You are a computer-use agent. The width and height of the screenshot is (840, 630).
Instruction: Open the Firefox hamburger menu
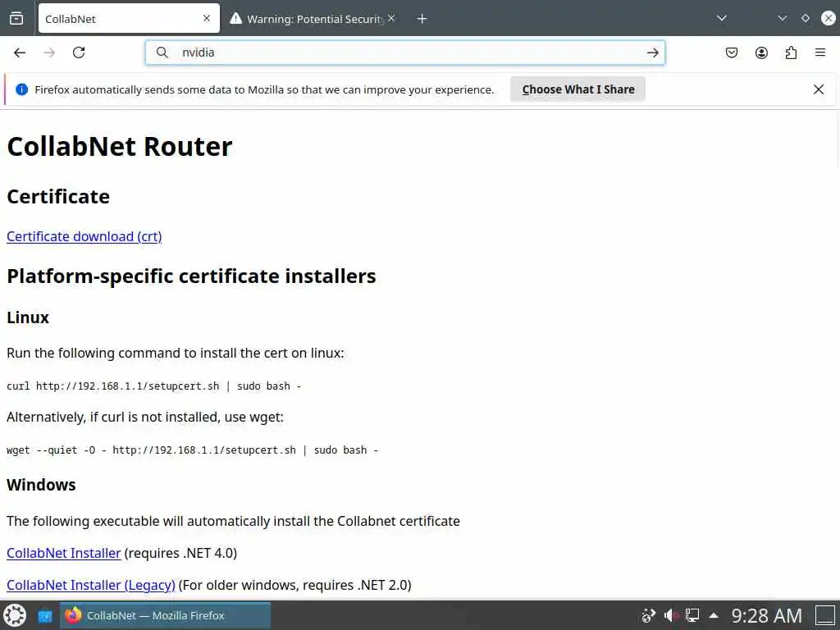tap(820, 52)
